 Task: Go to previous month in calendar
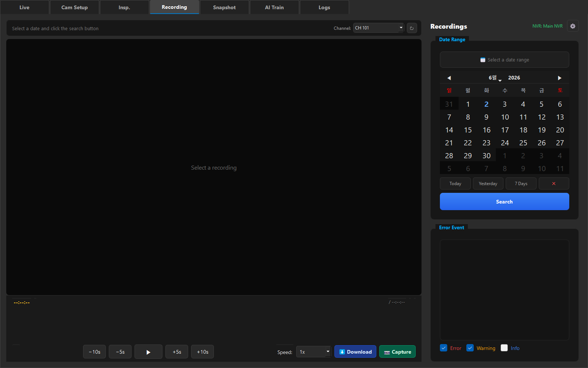[449, 78]
